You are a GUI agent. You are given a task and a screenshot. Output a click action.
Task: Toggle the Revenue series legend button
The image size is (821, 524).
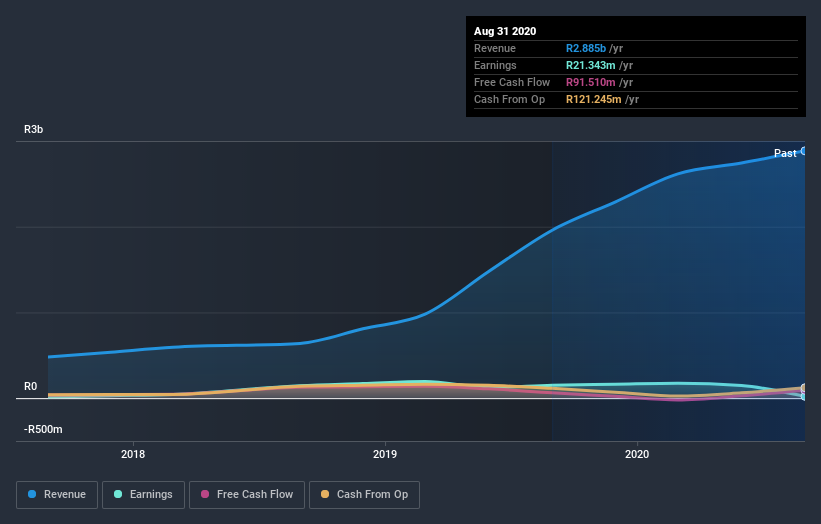57,495
